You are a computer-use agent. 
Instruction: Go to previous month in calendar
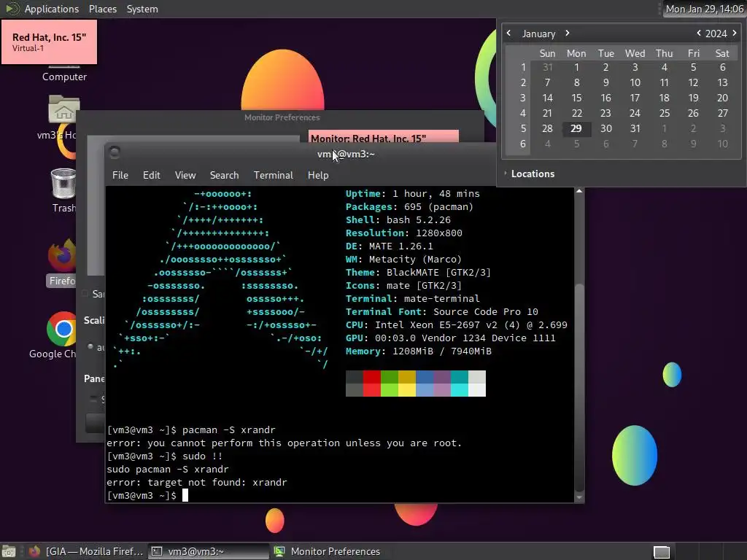[x=508, y=33]
